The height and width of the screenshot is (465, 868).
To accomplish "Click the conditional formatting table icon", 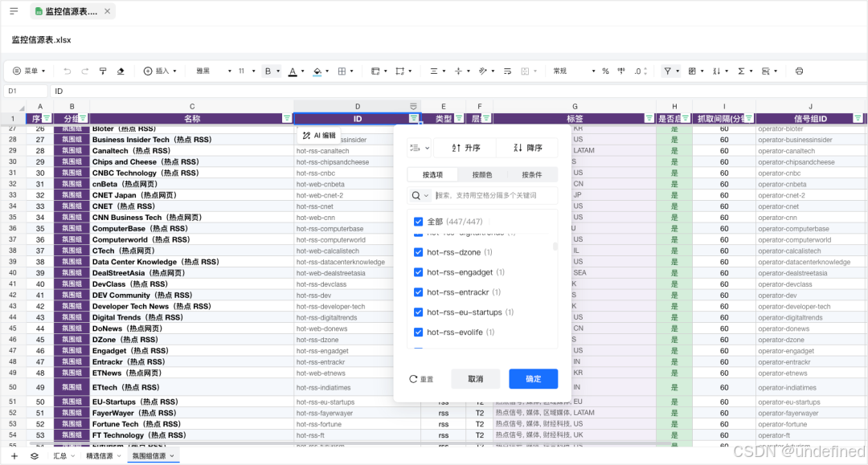I will (692, 71).
